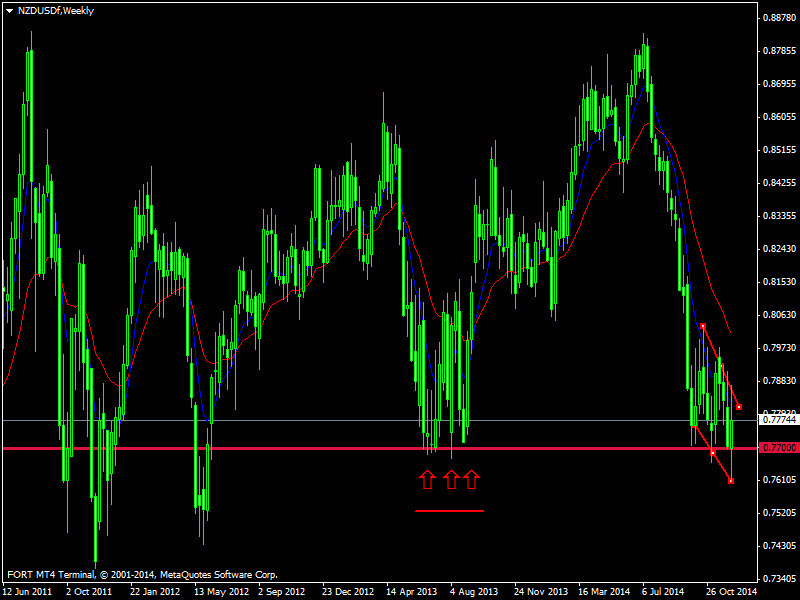Select the thin gray current price line
This screenshot has height=600, width=800.
[x=380, y=420]
